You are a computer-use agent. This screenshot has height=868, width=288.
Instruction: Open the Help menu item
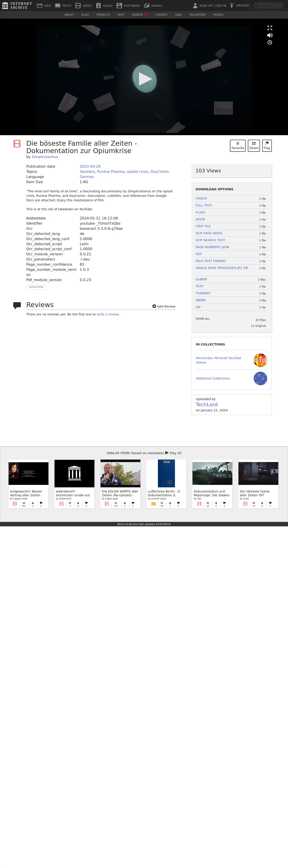121,15
